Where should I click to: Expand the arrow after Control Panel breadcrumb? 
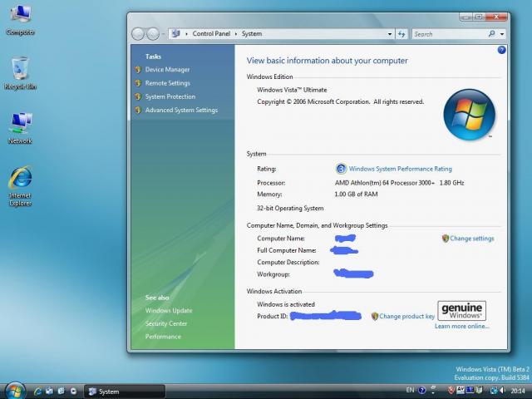(x=236, y=33)
